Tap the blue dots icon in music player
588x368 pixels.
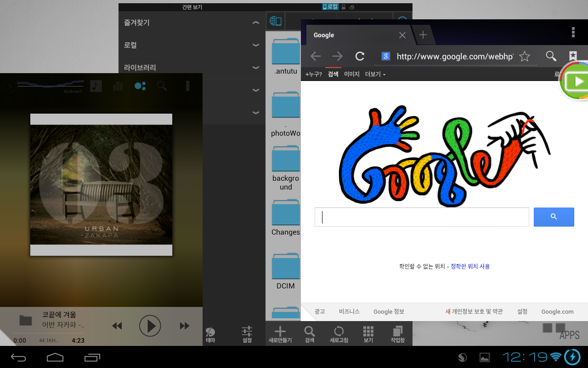pyautogui.click(x=140, y=86)
